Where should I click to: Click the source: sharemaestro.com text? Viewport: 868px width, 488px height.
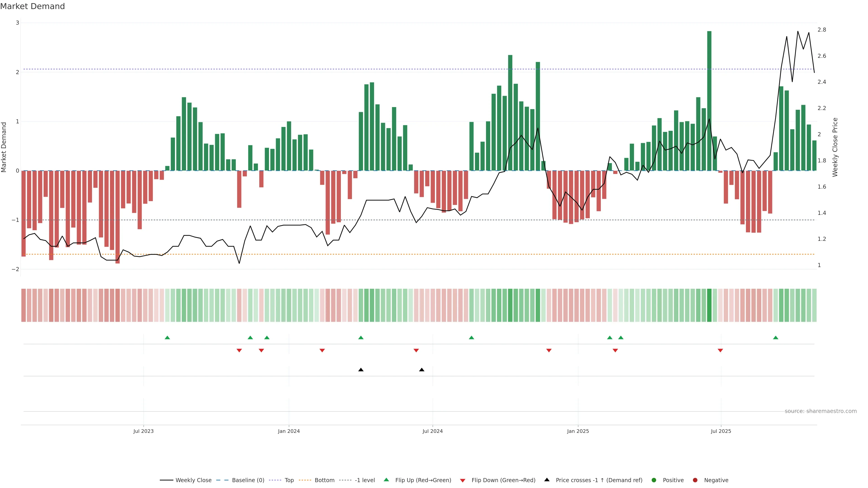pos(821,411)
